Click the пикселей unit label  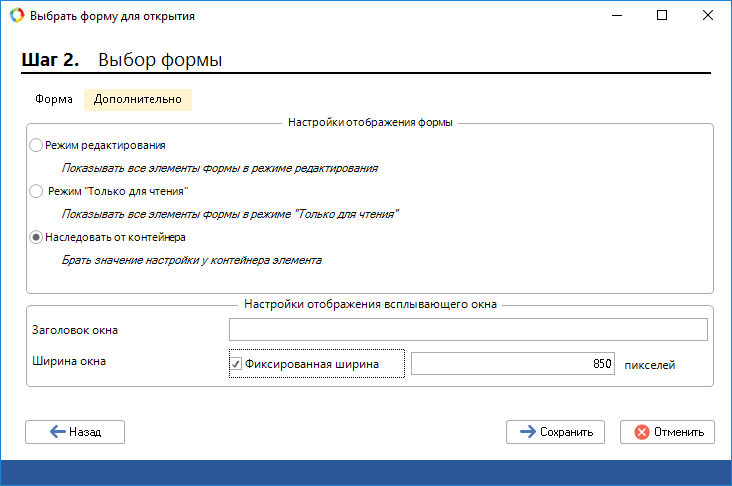click(x=650, y=365)
